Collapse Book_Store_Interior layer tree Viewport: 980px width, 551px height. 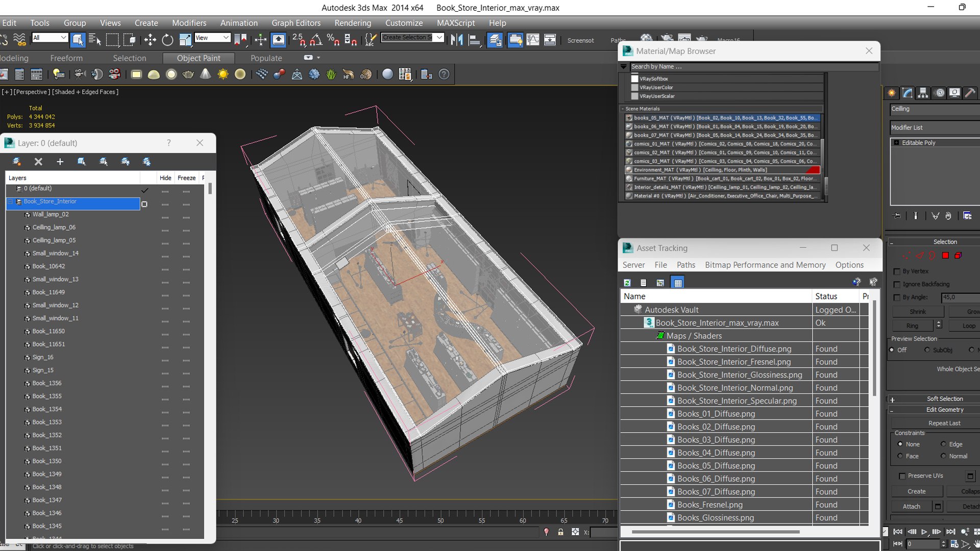click(x=10, y=202)
